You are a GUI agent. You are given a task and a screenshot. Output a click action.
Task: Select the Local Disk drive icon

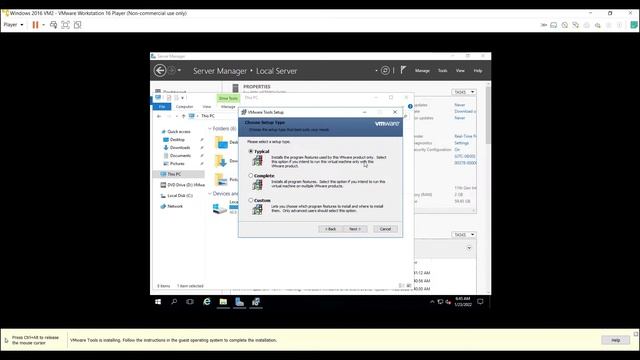coord(220,208)
